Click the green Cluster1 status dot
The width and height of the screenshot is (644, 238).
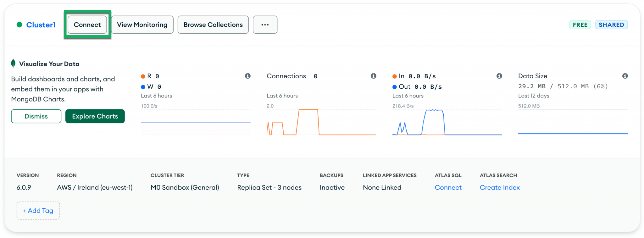(19, 25)
